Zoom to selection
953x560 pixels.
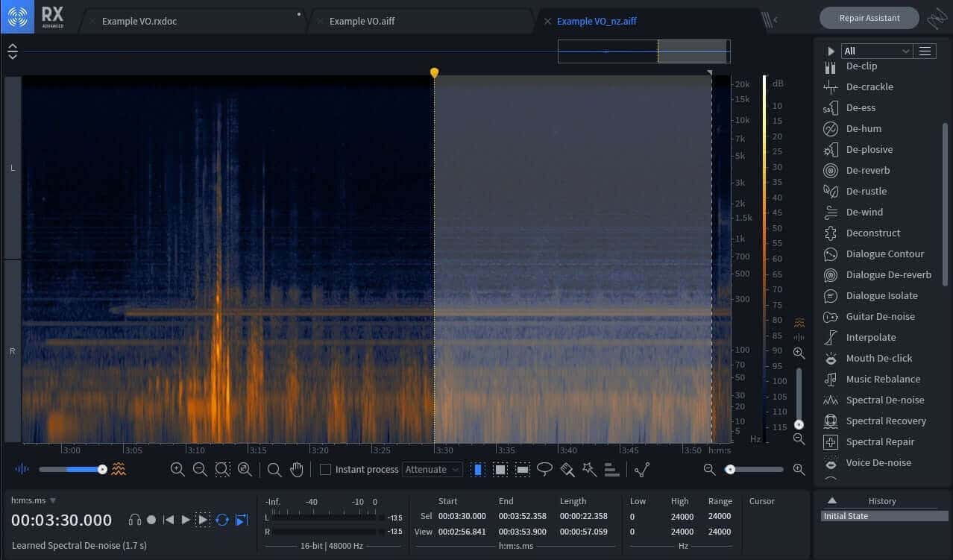(x=222, y=469)
